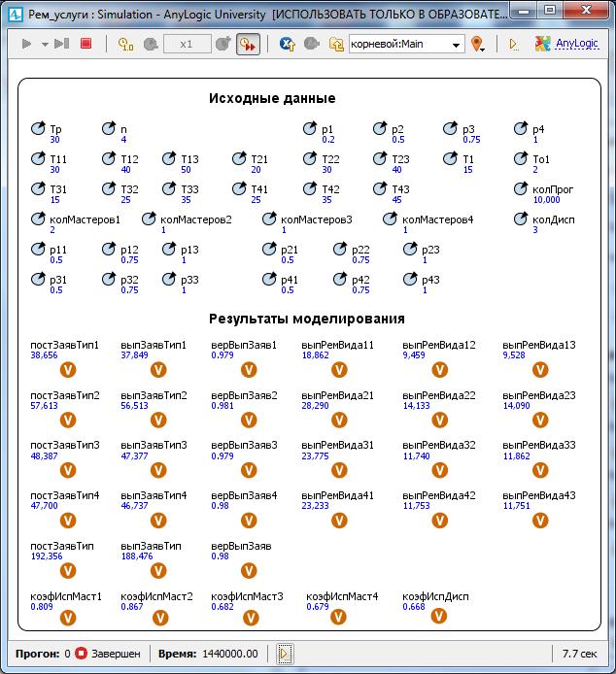616x674 pixels.
Task: Click the Step forward button
Action: click(x=61, y=44)
